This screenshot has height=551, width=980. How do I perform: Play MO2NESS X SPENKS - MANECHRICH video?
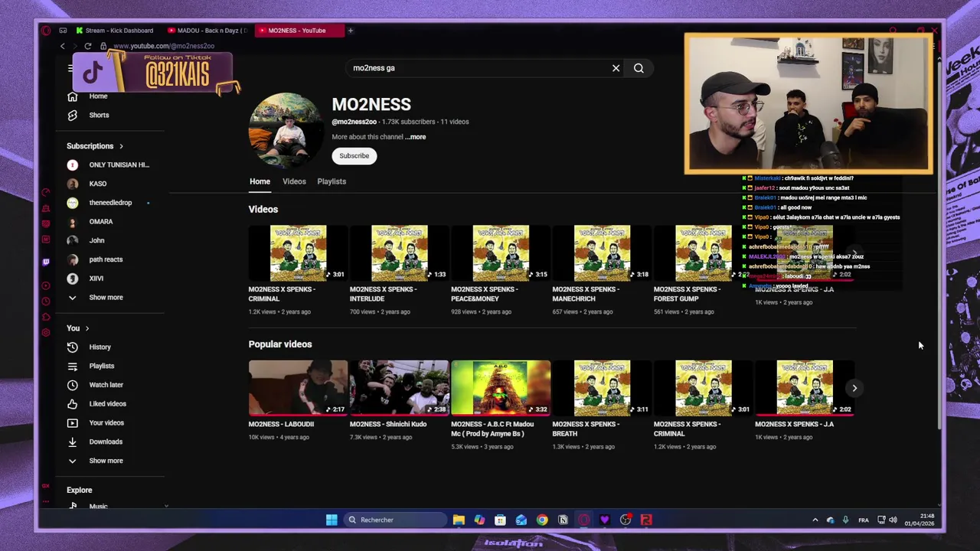click(602, 253)
